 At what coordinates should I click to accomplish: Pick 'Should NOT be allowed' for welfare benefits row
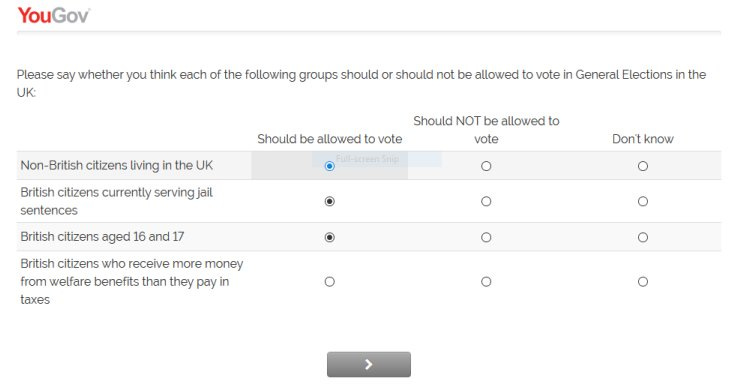click(x=486, y=282)
